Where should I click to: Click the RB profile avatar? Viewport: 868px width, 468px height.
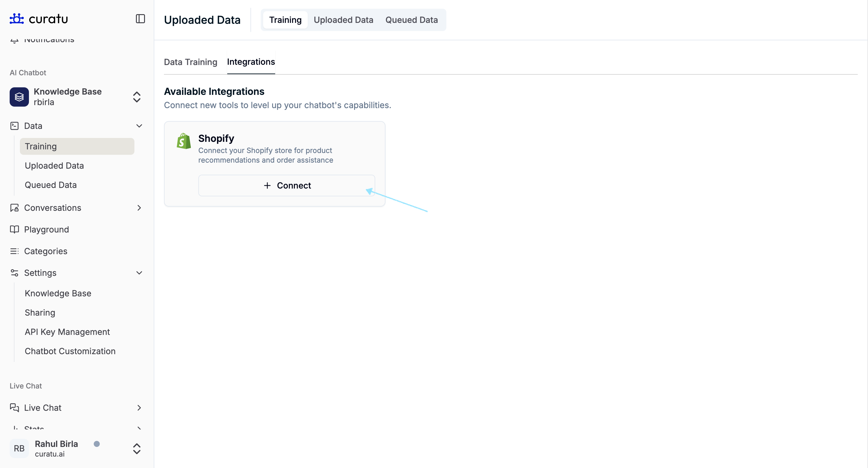pos(19,448)
